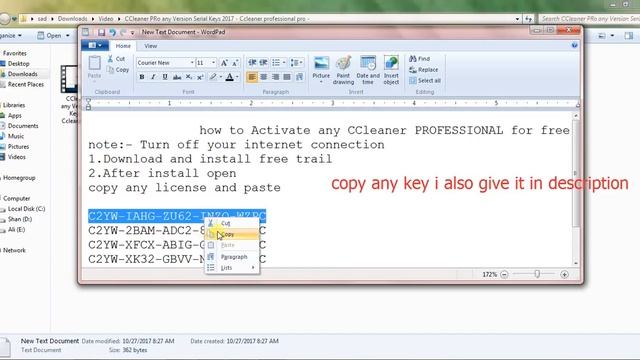Viewport: 640px width, 360px height.
Task: Toggle underline formatting
Action: click(165, 77)
